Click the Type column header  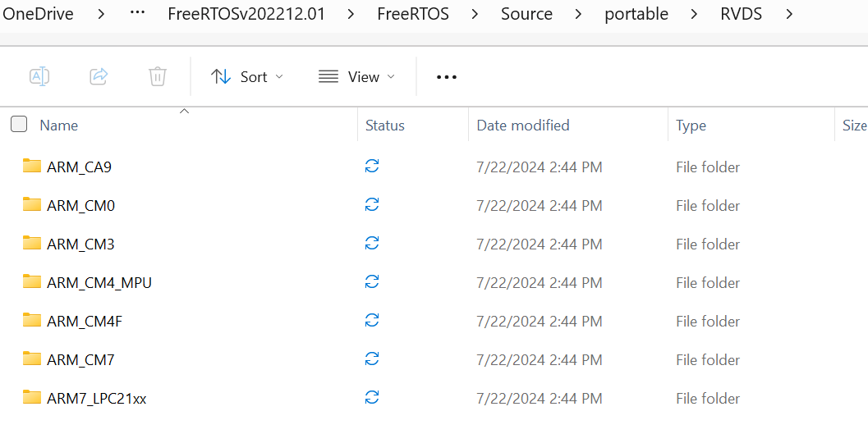[691, 126]
